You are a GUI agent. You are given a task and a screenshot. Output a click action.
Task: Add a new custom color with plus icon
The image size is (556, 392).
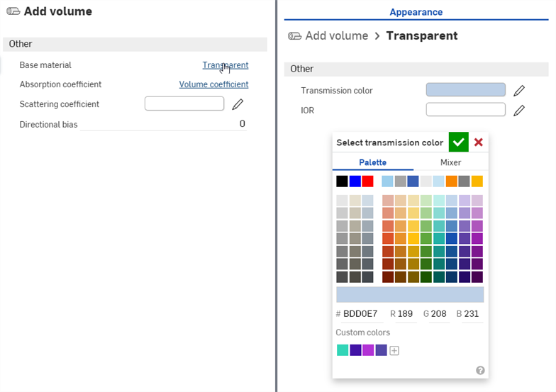[x=394, y=350]
